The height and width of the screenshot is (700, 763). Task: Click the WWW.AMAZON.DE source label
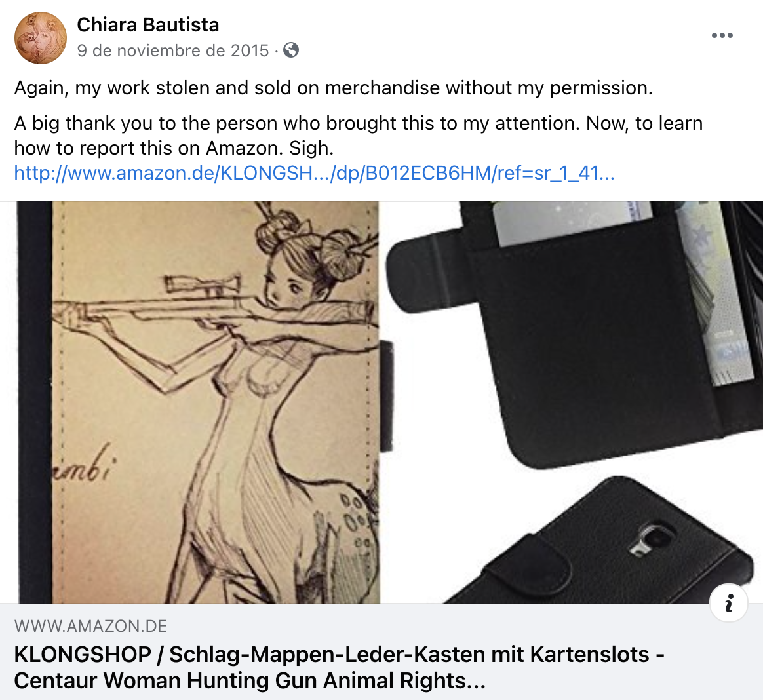coord(90,626)
